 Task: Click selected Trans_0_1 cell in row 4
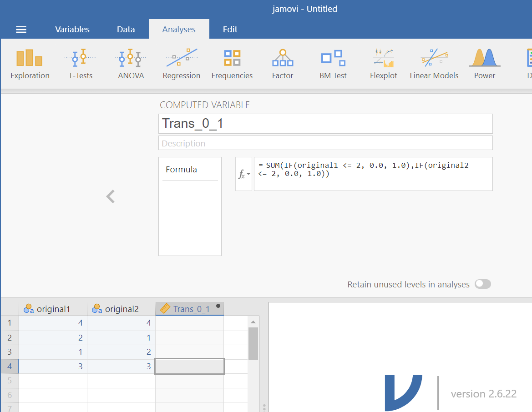tap(189, 367)
